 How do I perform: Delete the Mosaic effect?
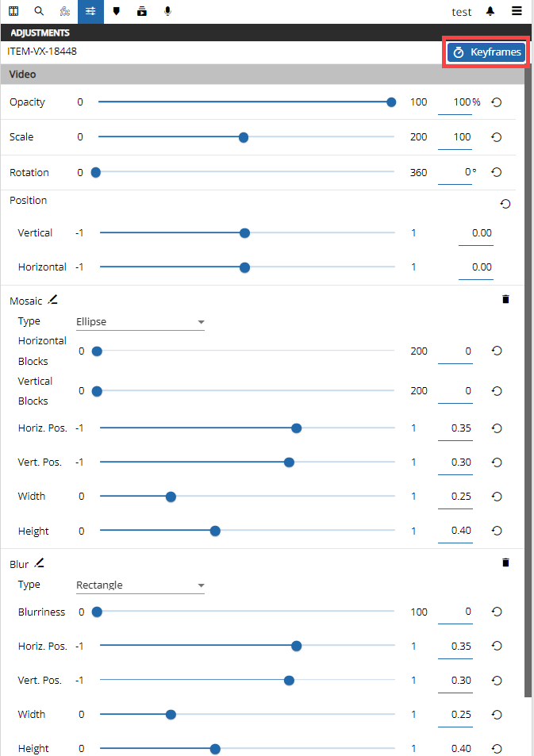point(505,299)
